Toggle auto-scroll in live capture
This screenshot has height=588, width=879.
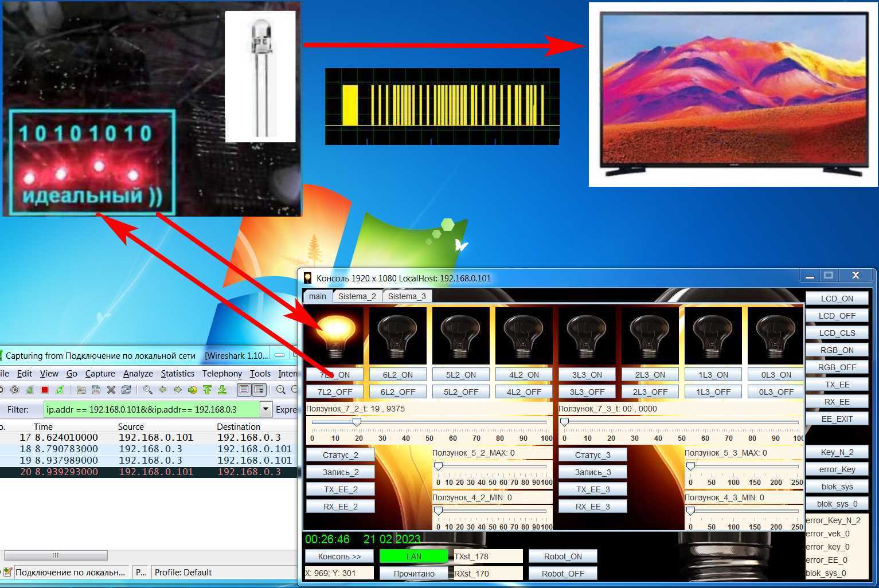coord(259,390)
